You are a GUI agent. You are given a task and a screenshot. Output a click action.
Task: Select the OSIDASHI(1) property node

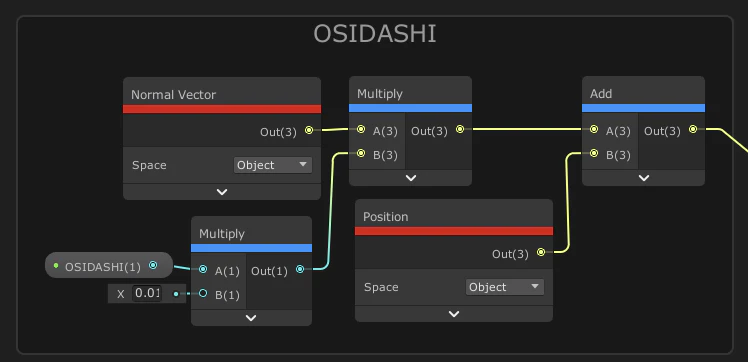109,265
